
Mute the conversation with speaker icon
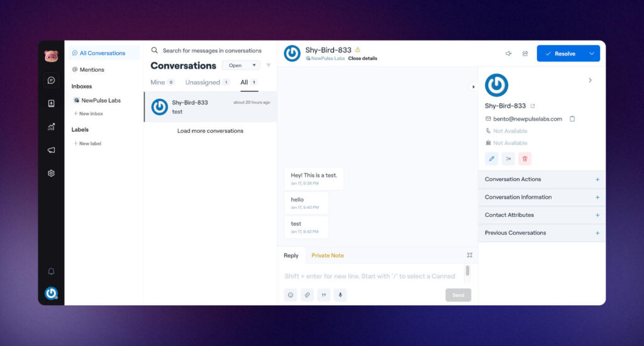(x=508, y=53)
